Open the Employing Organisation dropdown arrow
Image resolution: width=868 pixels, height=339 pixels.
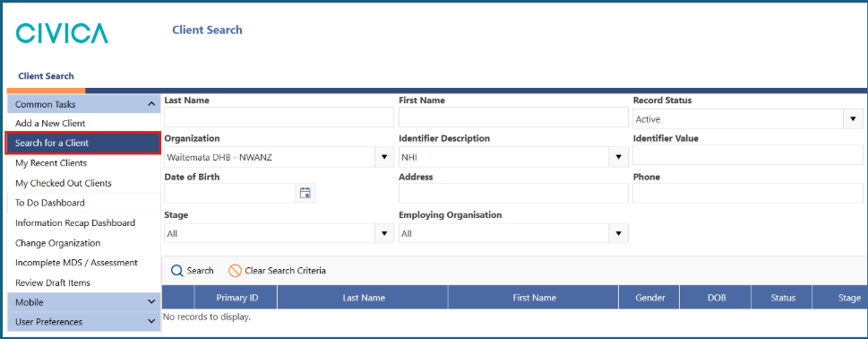(x=618, y=234)
